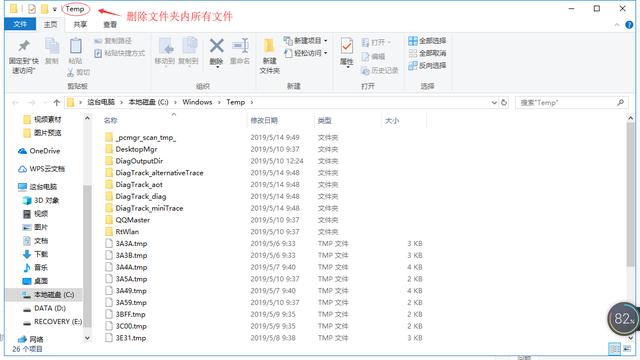
Task: Select OneDrive in the navigation pane
Action: 39,151
